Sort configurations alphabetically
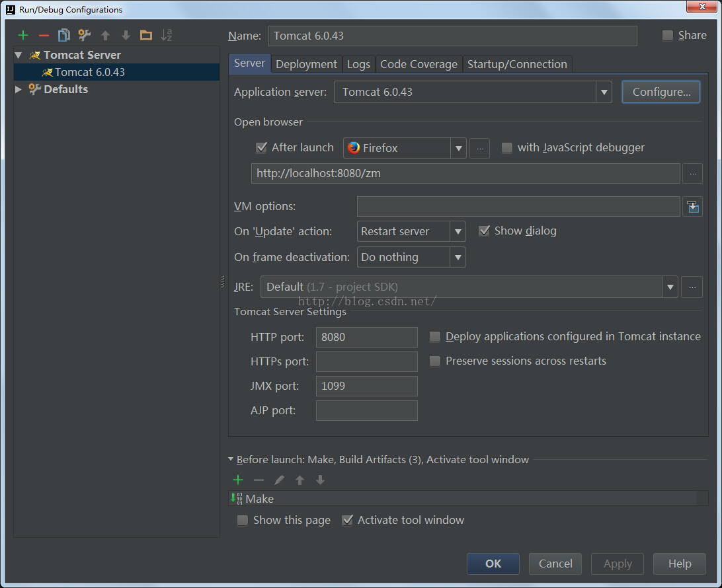The image size is (722, 588). coord(166,35)
